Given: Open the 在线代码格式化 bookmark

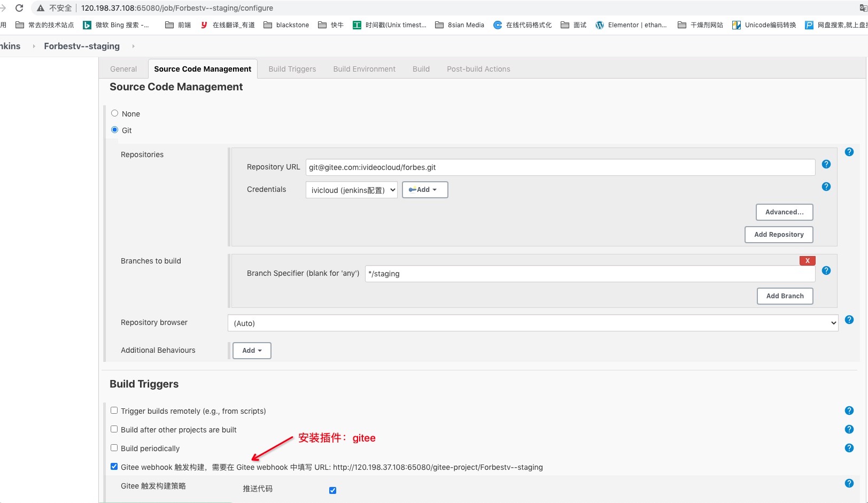Looking at the screenshot, I should pos(522,25).
